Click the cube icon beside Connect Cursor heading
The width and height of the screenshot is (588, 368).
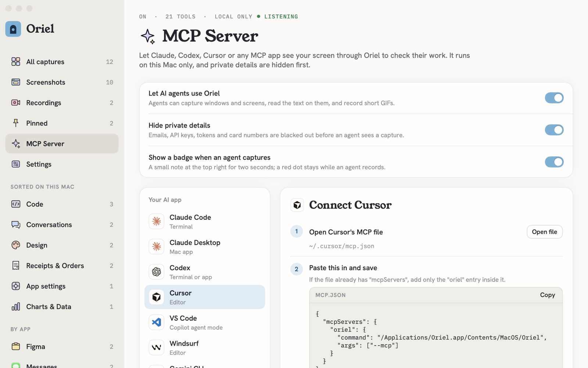pyautogui.click(x=297, y=205)
